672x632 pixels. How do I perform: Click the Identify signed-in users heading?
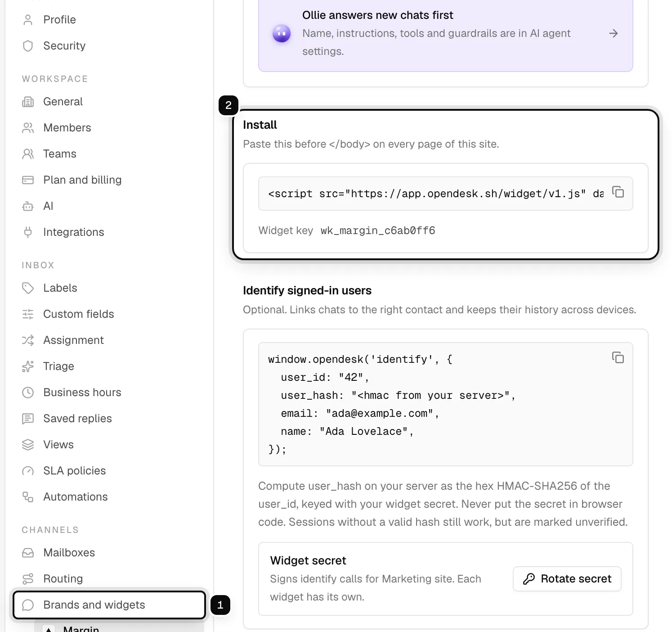point(307,290)
